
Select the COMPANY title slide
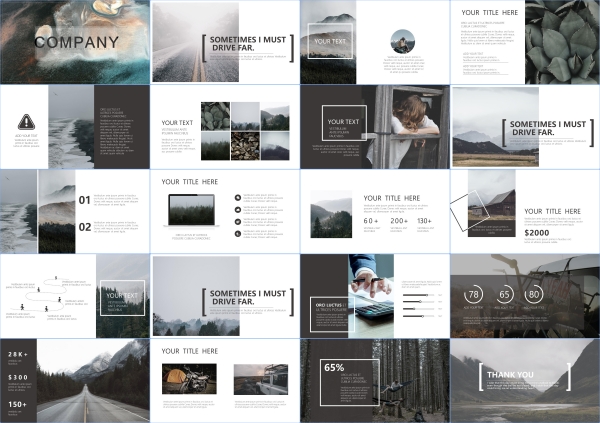tap(74, 42)
